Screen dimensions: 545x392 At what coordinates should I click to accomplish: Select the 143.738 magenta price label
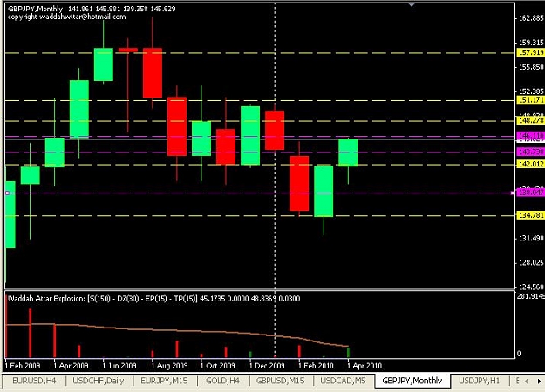pyautogui.click(x=531, y=152)
